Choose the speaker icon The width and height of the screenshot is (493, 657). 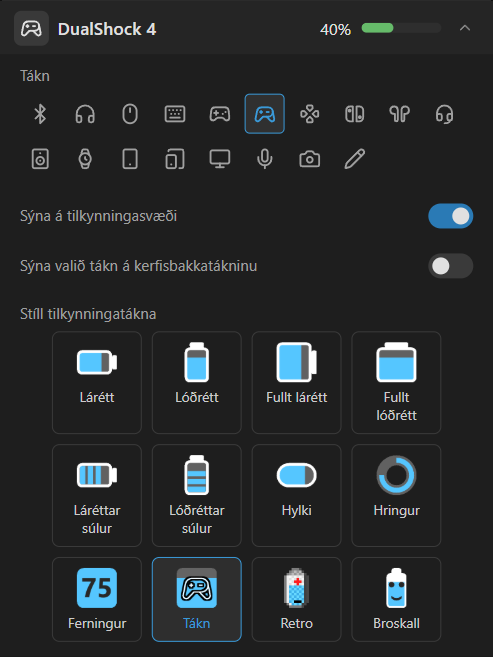pyautogui.click(x=40, y=159)
